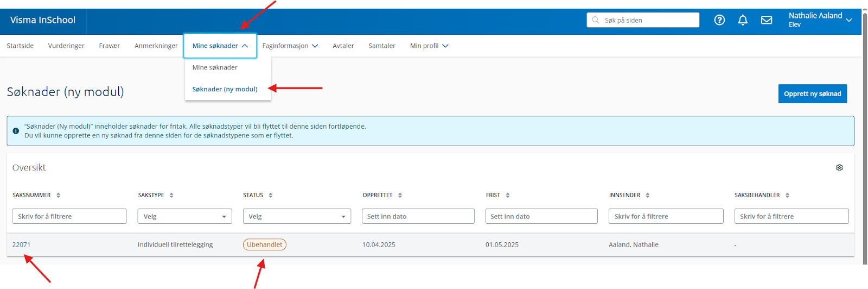Open the Fravær tab
Viewport: 868px width, 289px height.
click(x=110, y=46)
